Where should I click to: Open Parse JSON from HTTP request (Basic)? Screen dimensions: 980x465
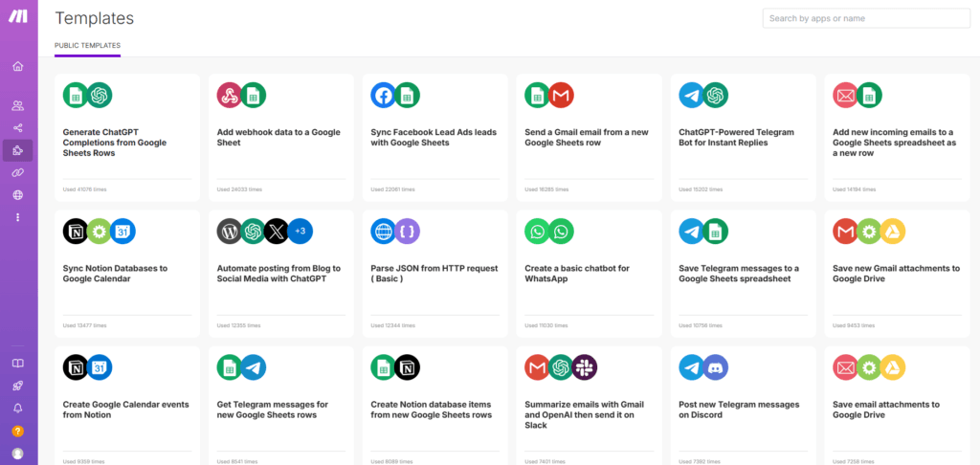coord(434,273)
